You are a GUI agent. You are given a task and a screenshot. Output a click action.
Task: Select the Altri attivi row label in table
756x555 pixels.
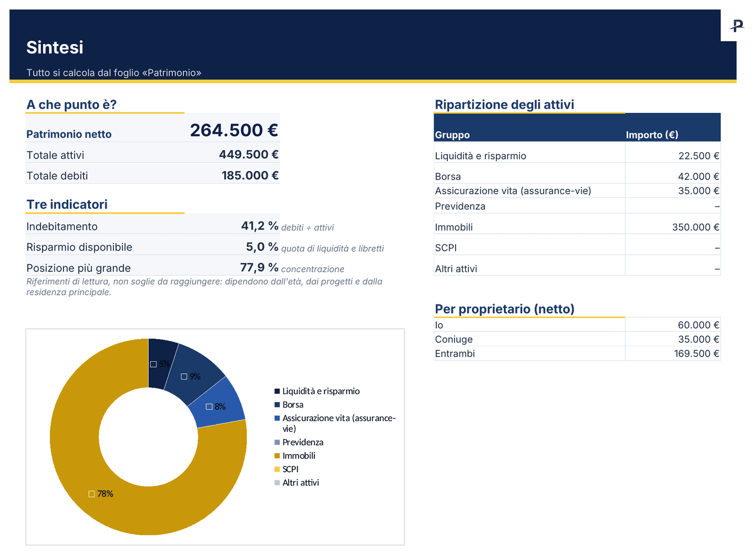tap(456, 269)
